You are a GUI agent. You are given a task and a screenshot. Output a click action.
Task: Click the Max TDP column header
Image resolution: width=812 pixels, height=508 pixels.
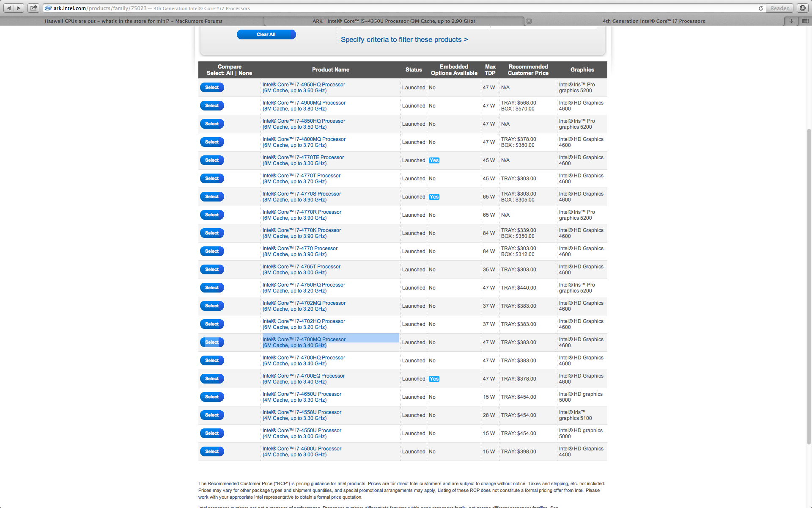(x=490, y=70)
